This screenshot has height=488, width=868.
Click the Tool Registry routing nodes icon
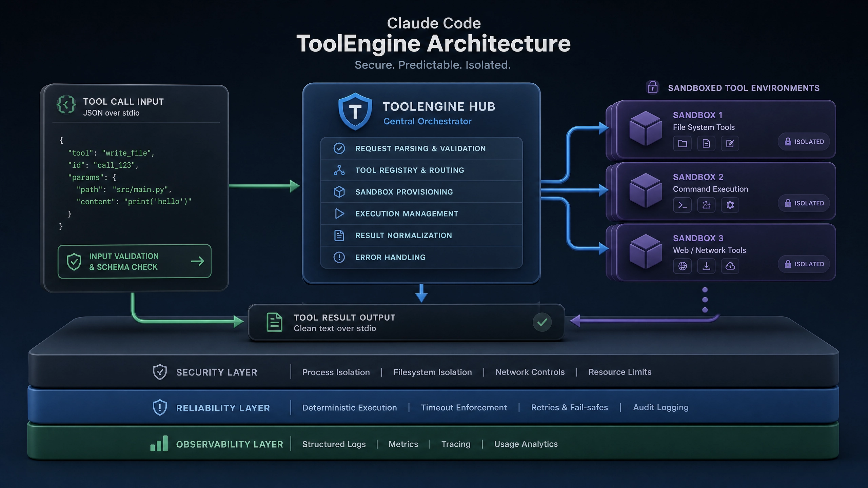(339, 170)
